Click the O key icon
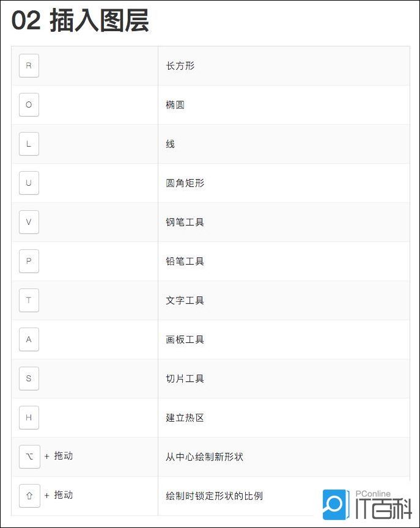The width and height of the screenshot is (420, 528). 29,105
